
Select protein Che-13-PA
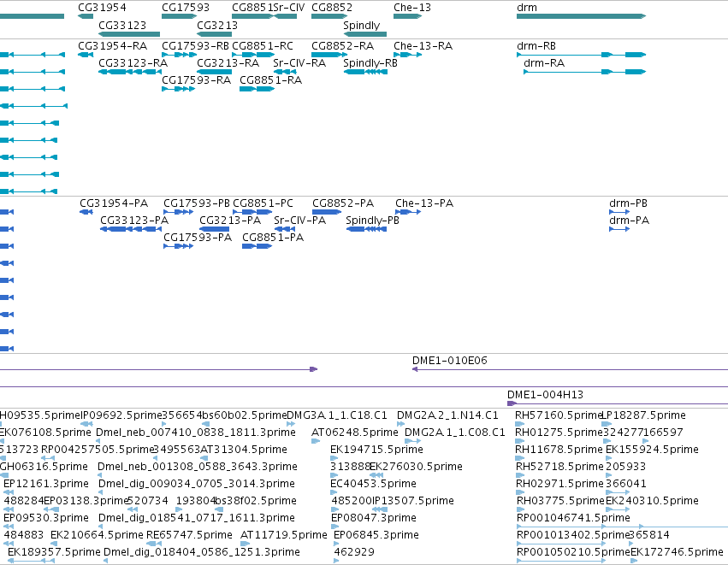[424, 203]
